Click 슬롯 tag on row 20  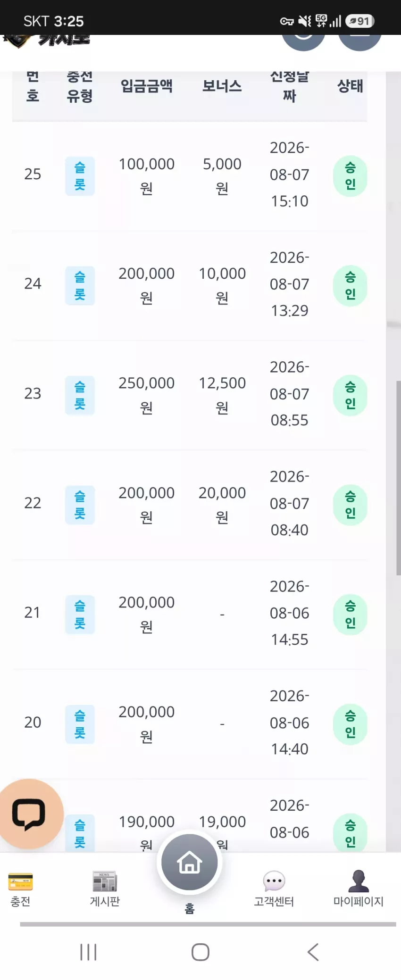[x=80, y=724]
